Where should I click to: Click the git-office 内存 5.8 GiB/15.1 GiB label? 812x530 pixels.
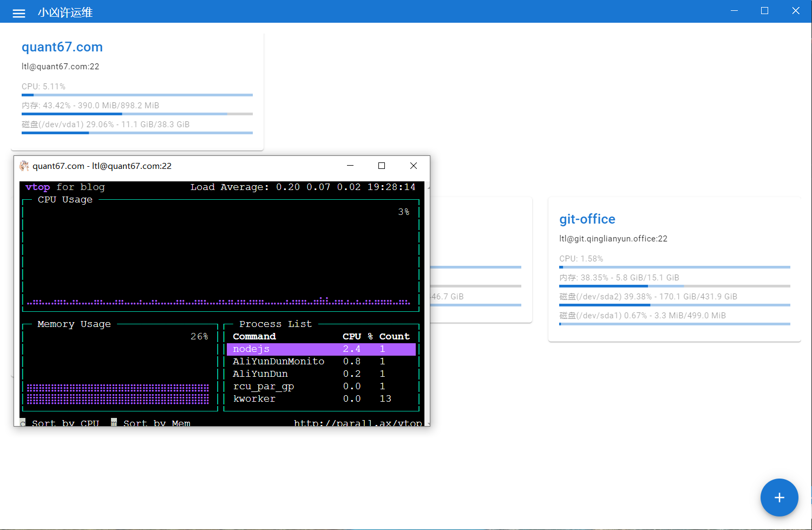coord(619,278)
